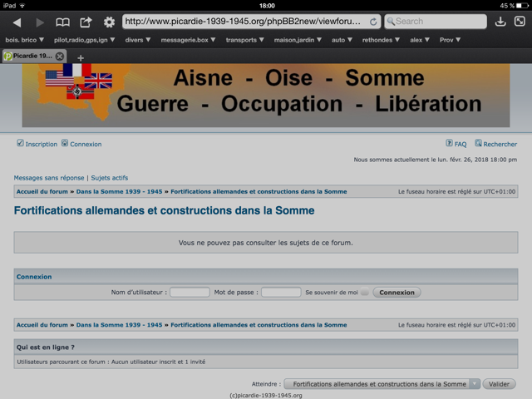Open the downloads icon

coord(500,22)
